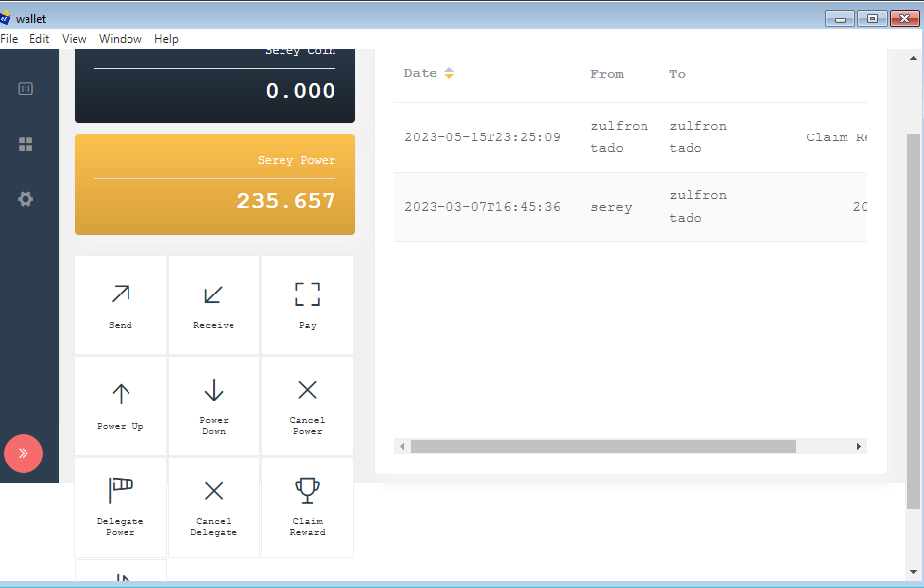Click the 'Claim Re' cell in the first row

pyautogui.click(x=836, y=137)
